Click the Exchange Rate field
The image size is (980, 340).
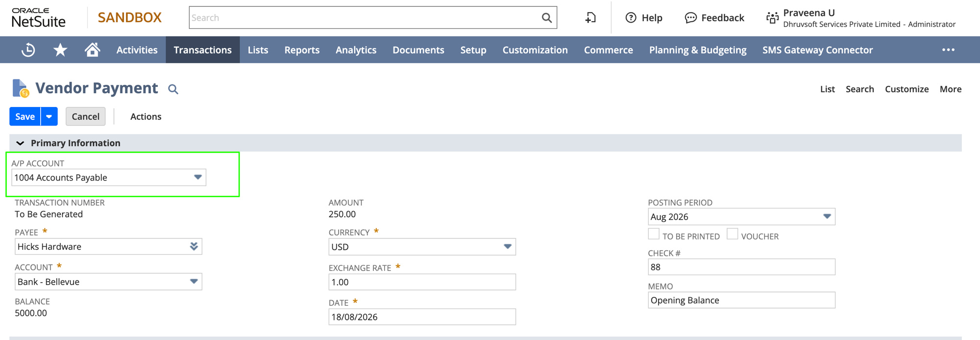pyautogui.click(x=422, y=282)
